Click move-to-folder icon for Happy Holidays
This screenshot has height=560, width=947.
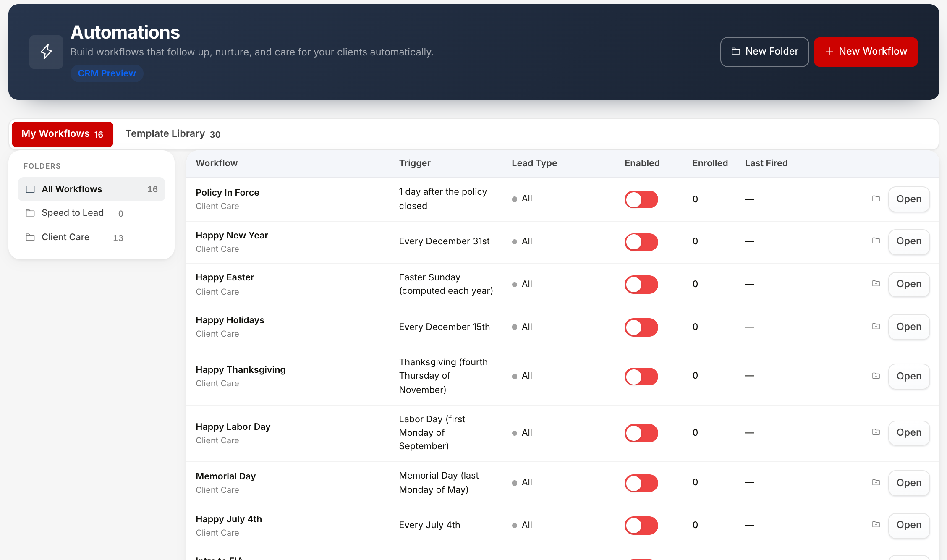(876, 326)
